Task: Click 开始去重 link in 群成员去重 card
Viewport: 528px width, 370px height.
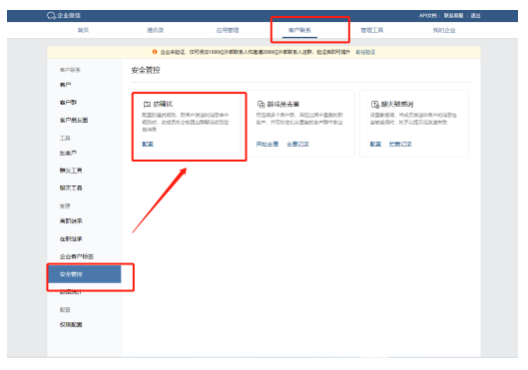Action: coord(267,144)
